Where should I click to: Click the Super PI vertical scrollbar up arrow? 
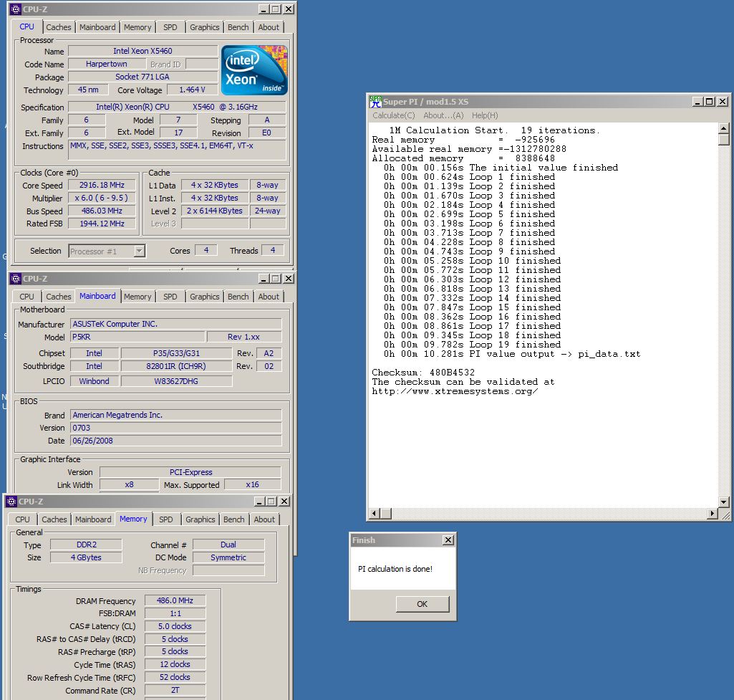[x=724, y=128]
